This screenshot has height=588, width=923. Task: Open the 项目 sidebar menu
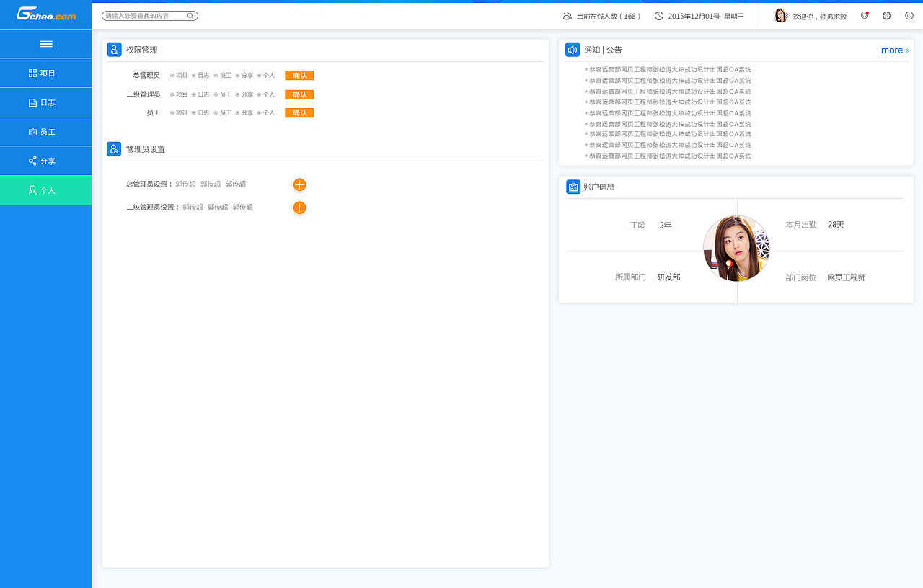[46, 73]
